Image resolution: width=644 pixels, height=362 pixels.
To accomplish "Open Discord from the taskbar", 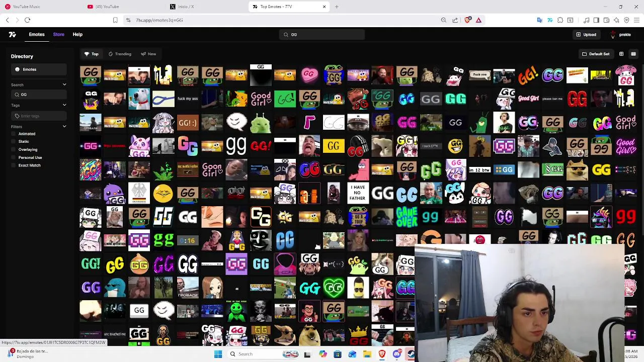I will pyautogui.click(x=397, y=354).
